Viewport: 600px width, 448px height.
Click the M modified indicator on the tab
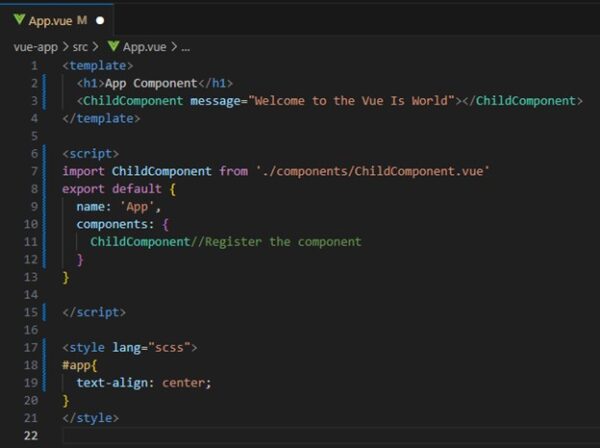(x=82, y=20)
